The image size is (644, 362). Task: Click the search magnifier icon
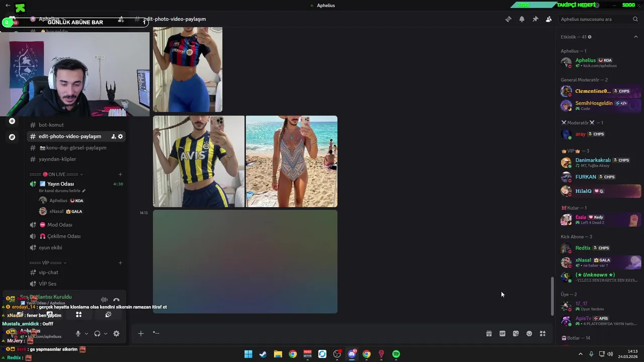(635, 19)
